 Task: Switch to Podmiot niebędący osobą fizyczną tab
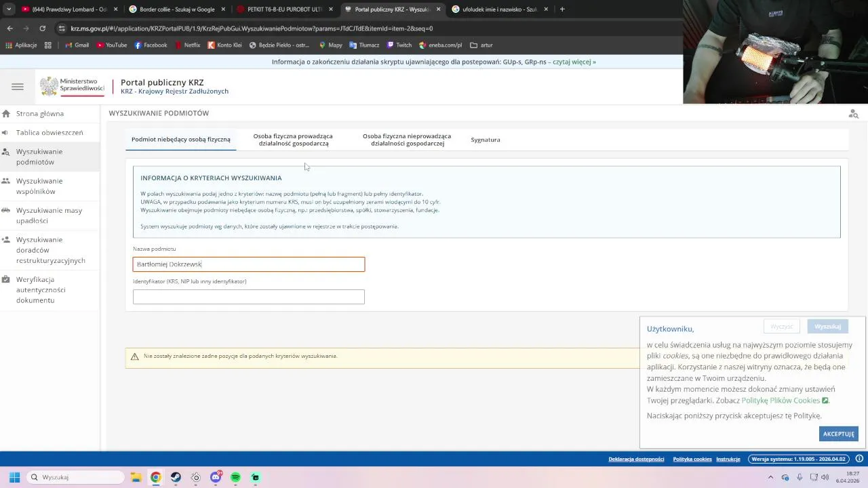[x=181, y=140]
